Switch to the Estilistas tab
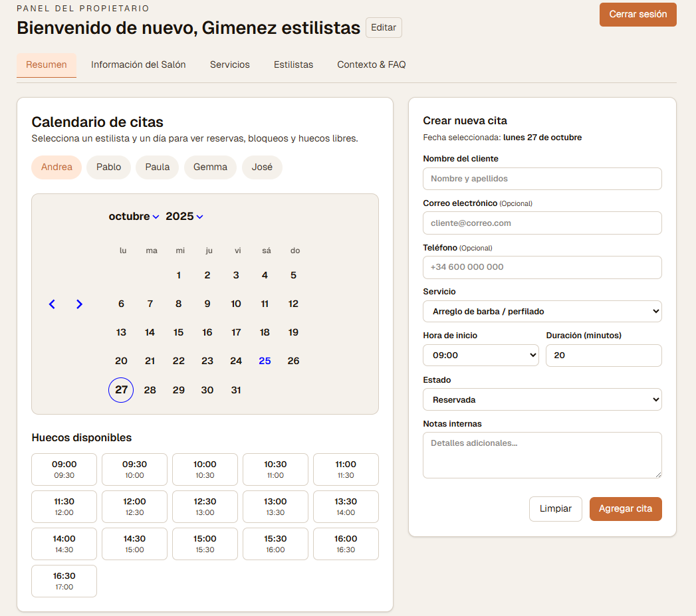 (293, 64)
